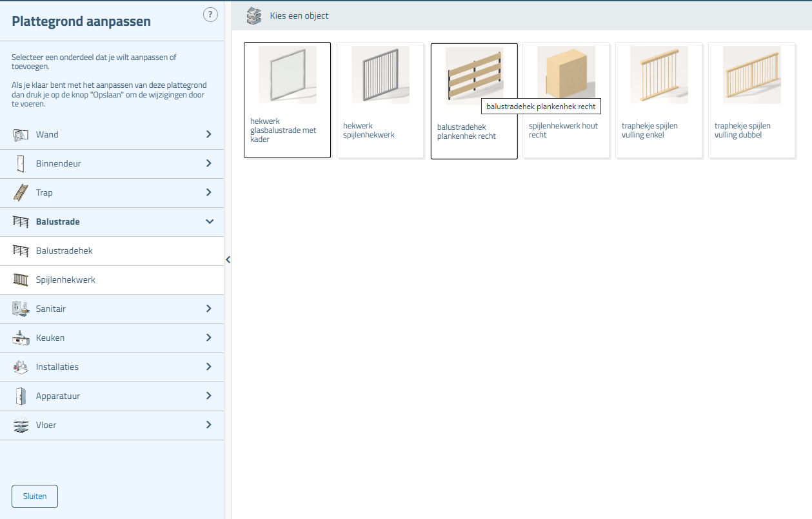
Task: Click the Wand category icon
Action: click(21, 135)
